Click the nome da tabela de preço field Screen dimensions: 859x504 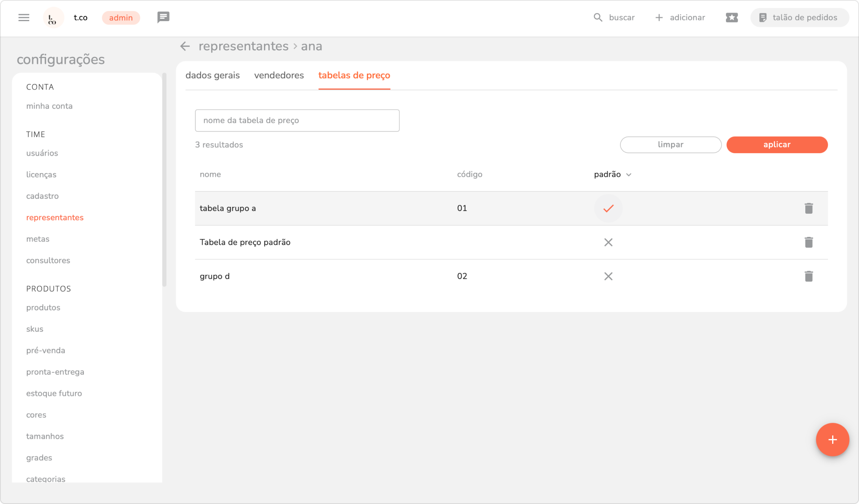coord(297,120)
